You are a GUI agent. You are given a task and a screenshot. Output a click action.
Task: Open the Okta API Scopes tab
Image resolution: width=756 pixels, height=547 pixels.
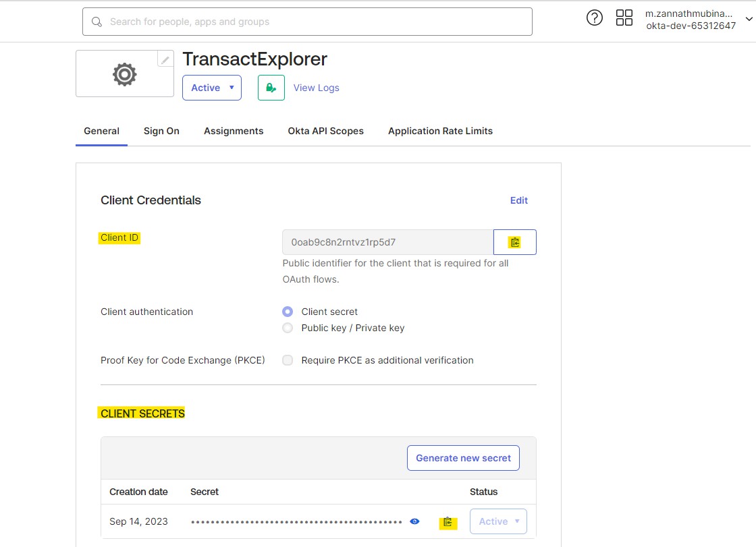(x=325, y=131)
